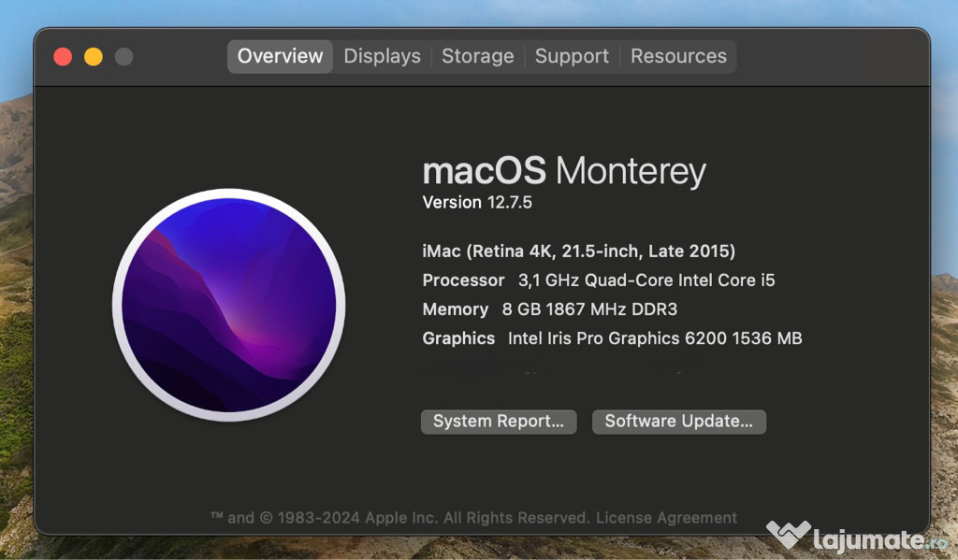Click the Apple Inc. copyright notice text
958x560 pixels.
[x=400, y=518]
